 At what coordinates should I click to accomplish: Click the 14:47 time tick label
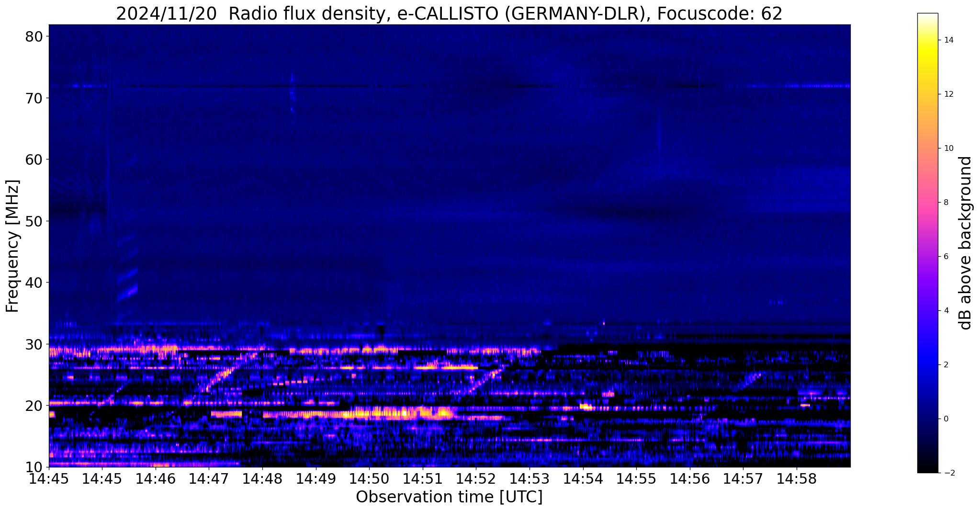[x=209, y=479]
